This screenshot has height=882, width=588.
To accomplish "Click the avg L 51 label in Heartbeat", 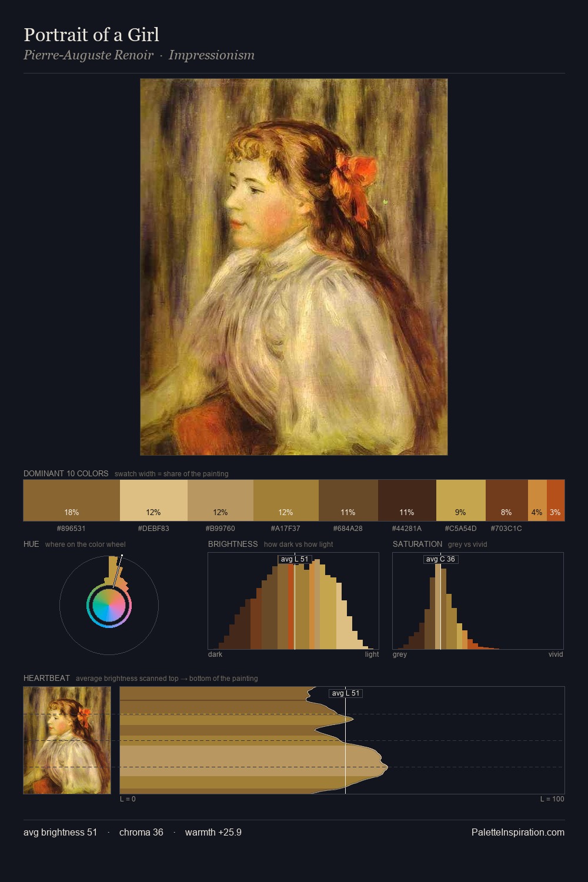I will [x=346, y=693].
